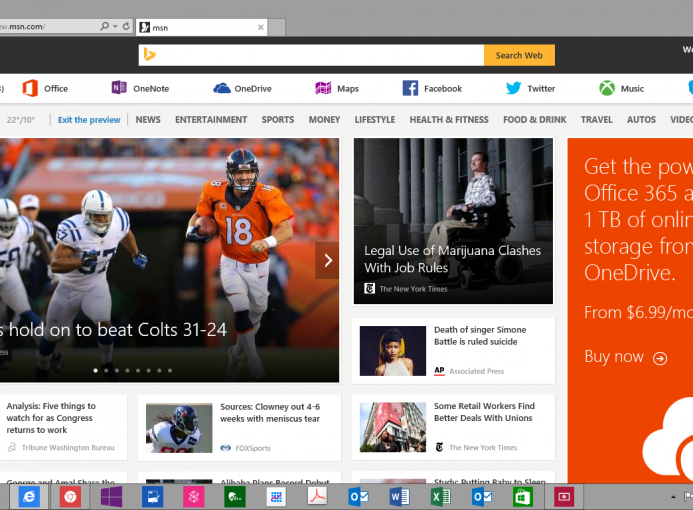The height and width of the screenshot is (510, 693).
Task: Open the purple Windows logo taskbar icon
Action: point(111,497)
